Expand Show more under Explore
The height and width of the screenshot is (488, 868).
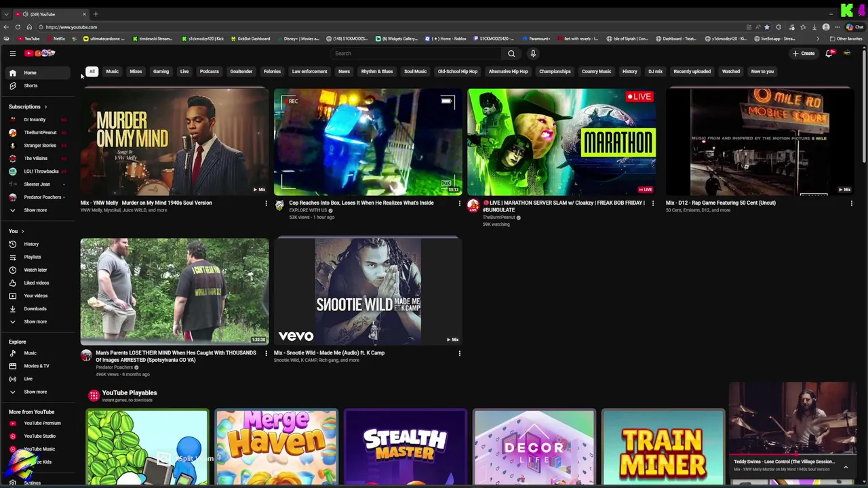[x=38, y=392]
